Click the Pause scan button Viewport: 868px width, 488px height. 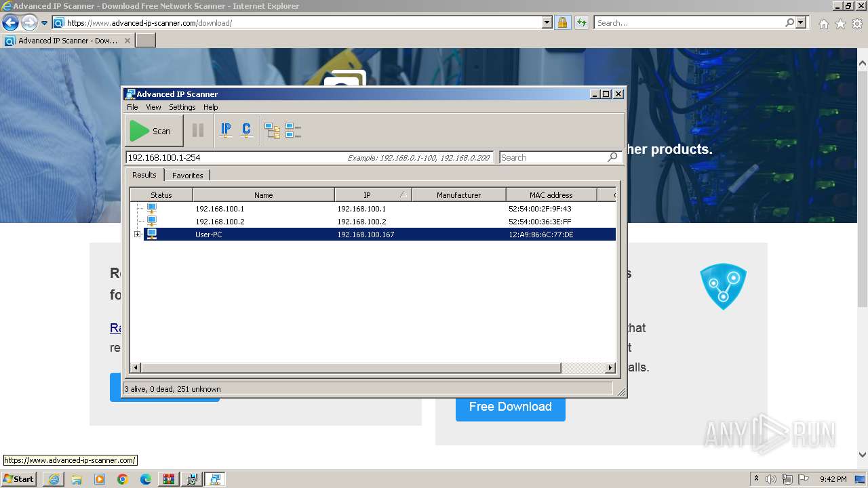[x=198, y=131]
